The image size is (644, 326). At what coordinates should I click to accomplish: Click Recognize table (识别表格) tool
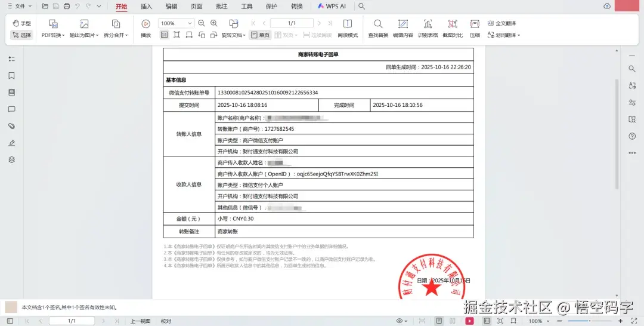coord(428,29)
